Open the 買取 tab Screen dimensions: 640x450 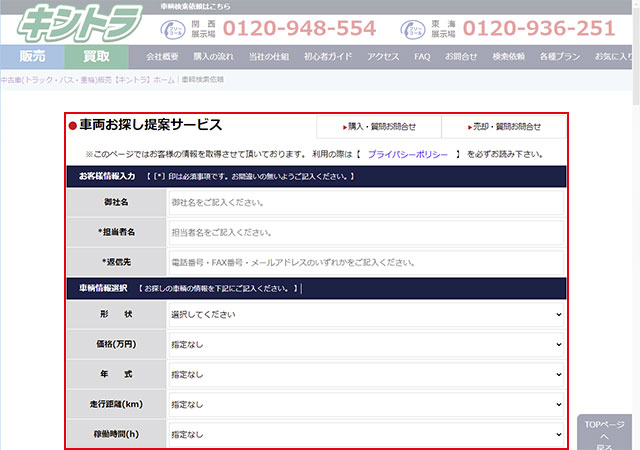pyautogui.click(x=97, y=57)
